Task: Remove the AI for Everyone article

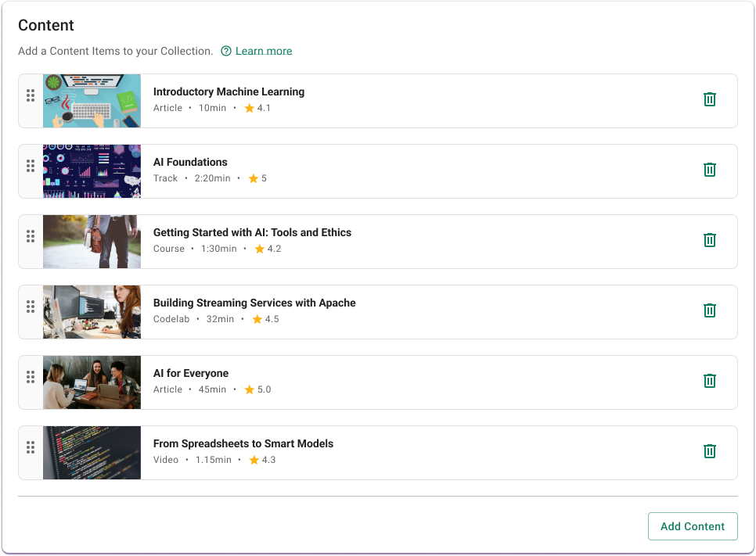Action: (x=709, y=381)
